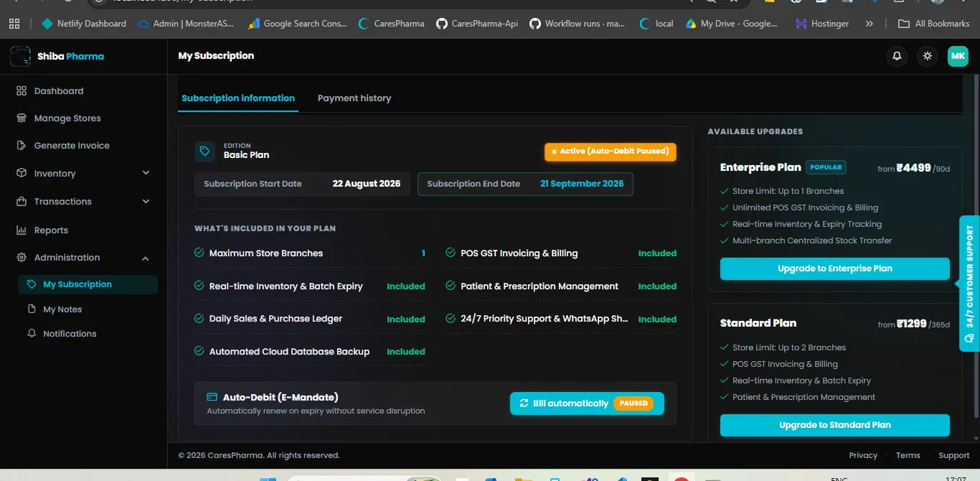The image size is (980, 481).
Task: Click the Manage Stores shop icon
Action: coord(21,118)
